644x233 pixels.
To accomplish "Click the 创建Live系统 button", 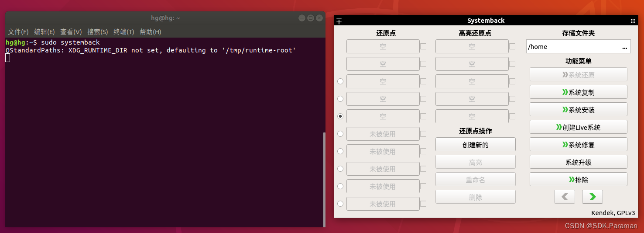I will (x=579, y=127).
